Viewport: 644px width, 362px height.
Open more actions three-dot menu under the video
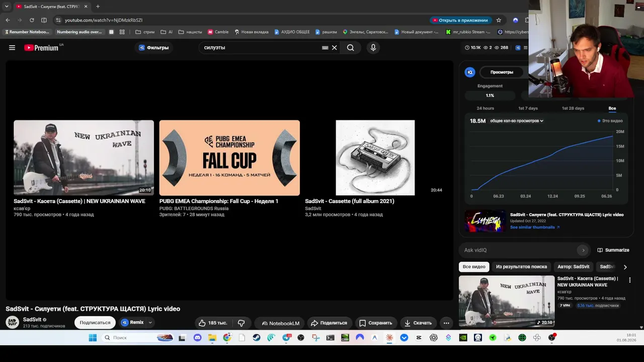(x=446, y=323)
